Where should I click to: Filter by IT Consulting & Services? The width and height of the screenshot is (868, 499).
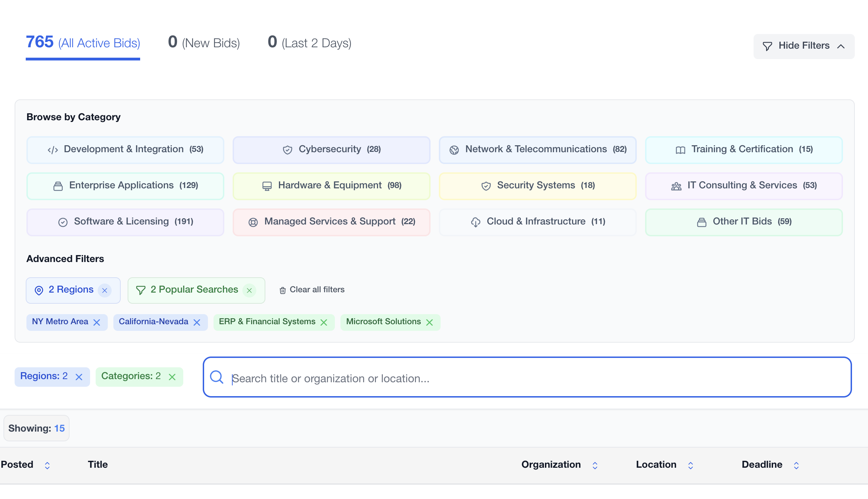[x=744, y=186]
